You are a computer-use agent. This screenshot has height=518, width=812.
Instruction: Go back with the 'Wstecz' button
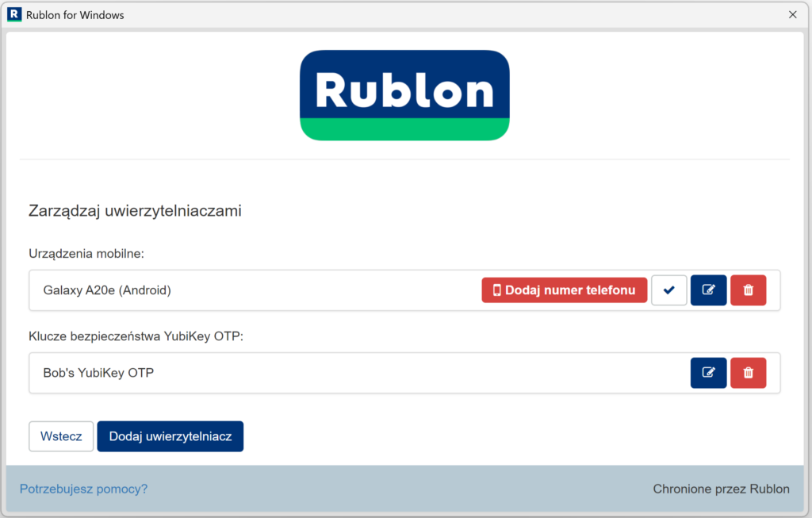pos(61,436)
